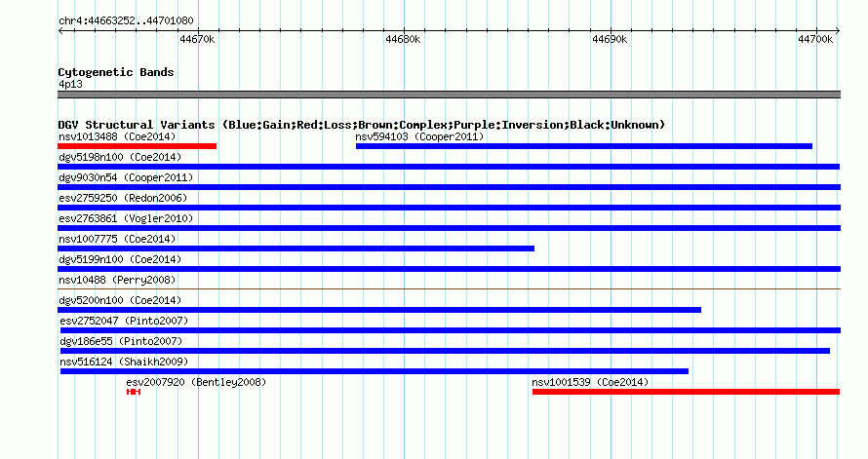Click the dgv5199n100 blue variant bar
Screen dimensions: 868x459
click(x=449, y=269)
